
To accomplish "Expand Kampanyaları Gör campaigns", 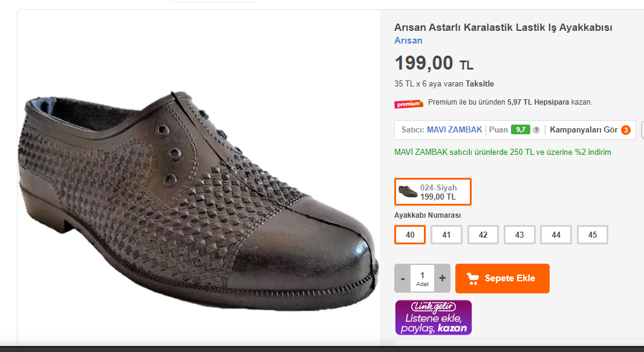I will coord(584,129).
